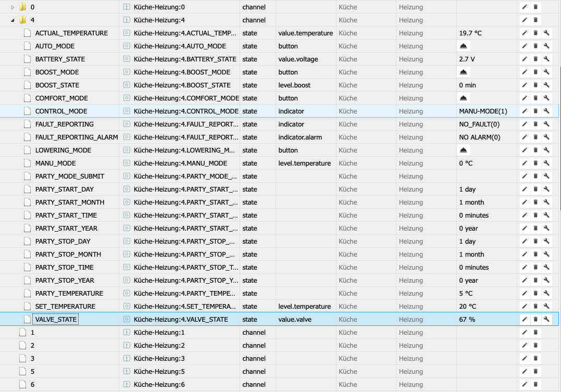This screenshot has height=392, width=561.
Task: Open wrench settings for AUTO_MODE row
Action: click(546, 46)
